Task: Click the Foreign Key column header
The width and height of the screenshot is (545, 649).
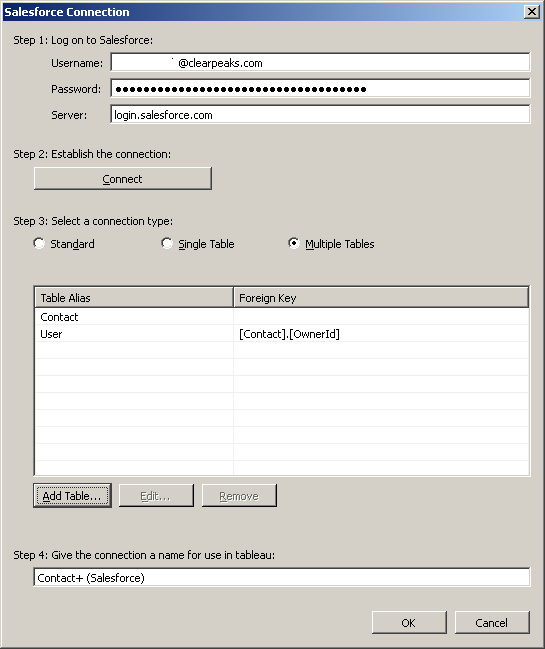Action: (381, 298)
